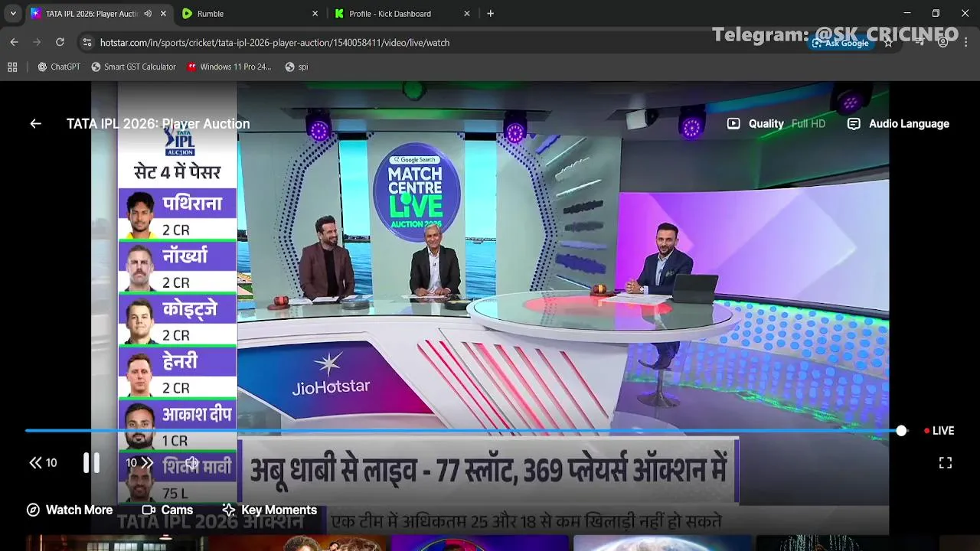Go back using player's back arrow
This screenshot has height=551, width=980.
pyautogui.click(x=35, y=123)
